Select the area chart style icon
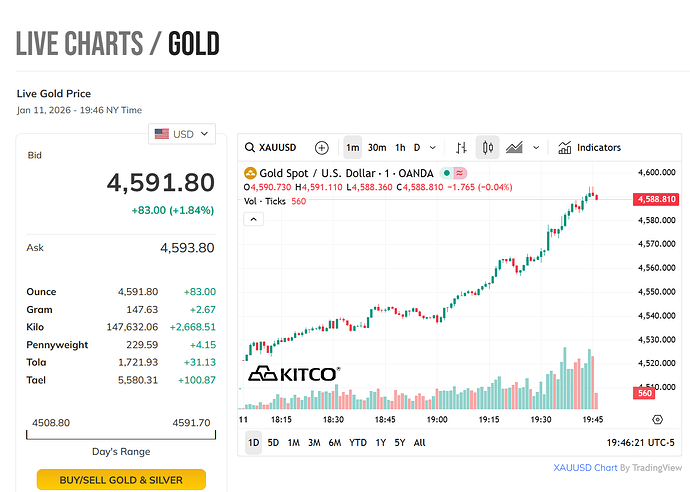This screenshot has height=492, width=690. (515, 148)
